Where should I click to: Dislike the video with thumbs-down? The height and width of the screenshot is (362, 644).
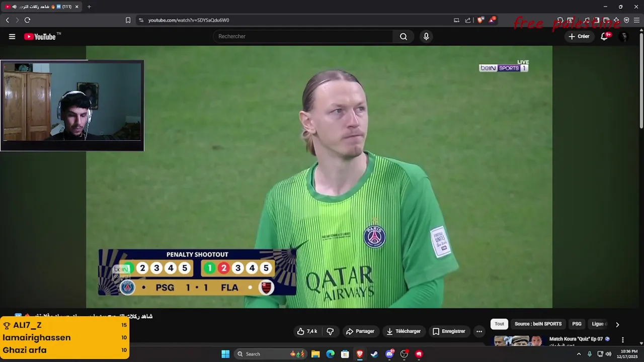pyautogui.click(x=330, y=331)
